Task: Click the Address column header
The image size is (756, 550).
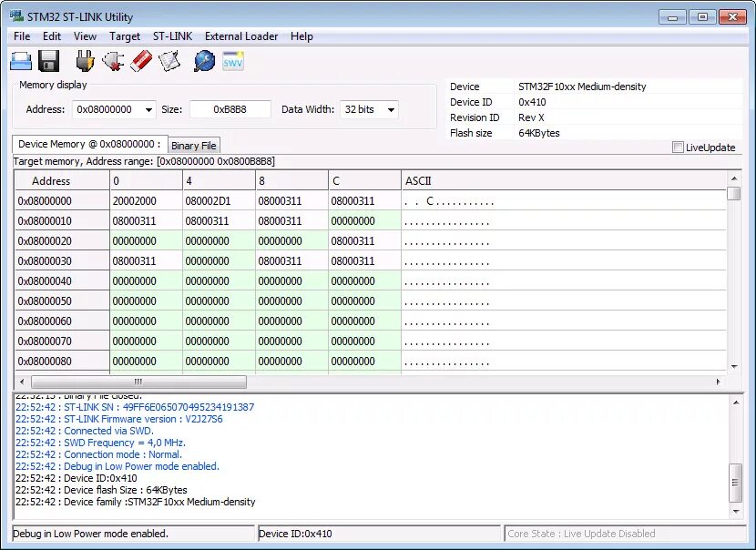Action: tap(62, 181)
